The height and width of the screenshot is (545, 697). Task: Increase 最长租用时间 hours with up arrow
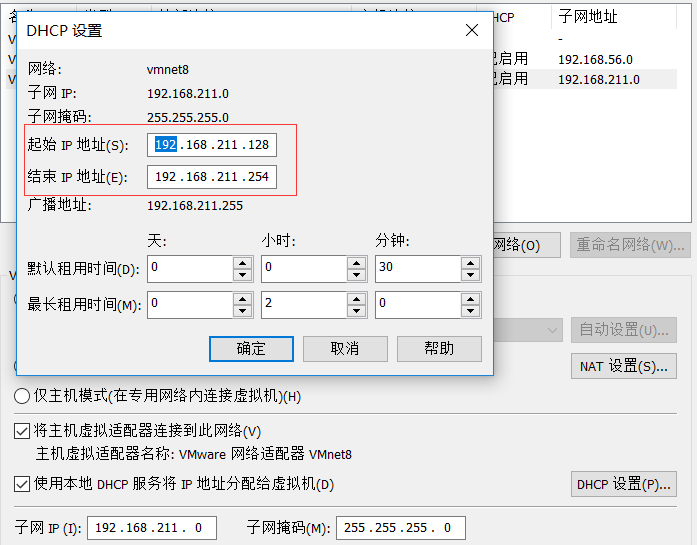pos(357,299)
